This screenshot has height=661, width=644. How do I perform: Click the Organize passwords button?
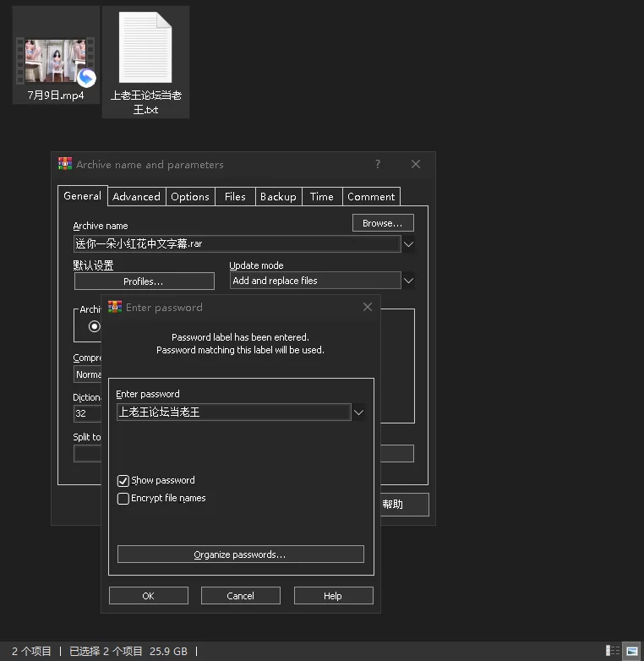[241, 554]
